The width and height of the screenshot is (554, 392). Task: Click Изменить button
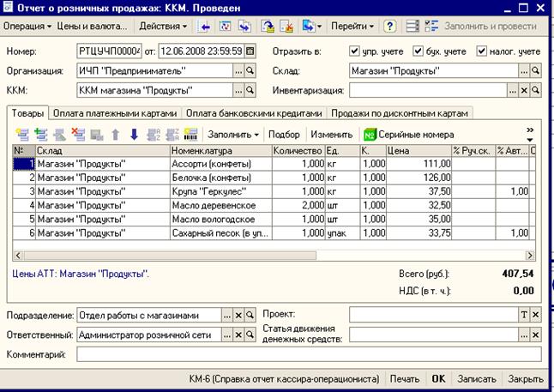(331, 135)
